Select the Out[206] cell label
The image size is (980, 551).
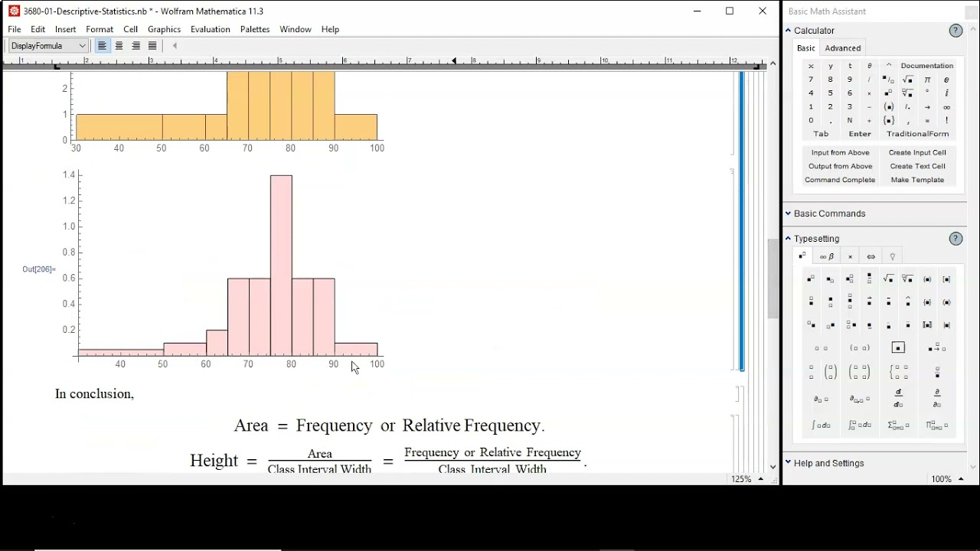(x=38, y=269)
